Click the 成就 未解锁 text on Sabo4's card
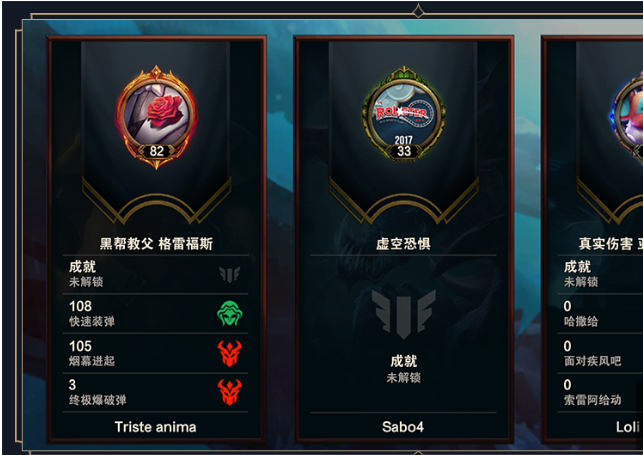Image resolution: width=643 pixels, height=455 pixels. [x=404, y=369]
